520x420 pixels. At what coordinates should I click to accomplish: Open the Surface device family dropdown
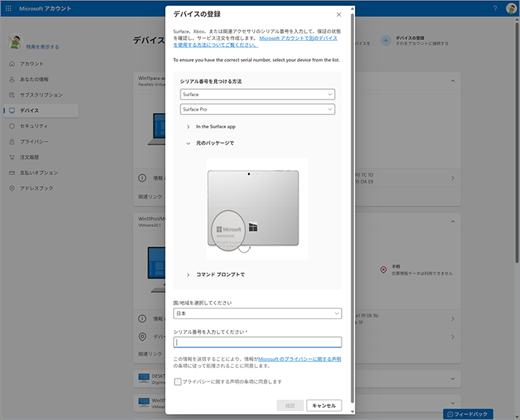pos(257,95)
